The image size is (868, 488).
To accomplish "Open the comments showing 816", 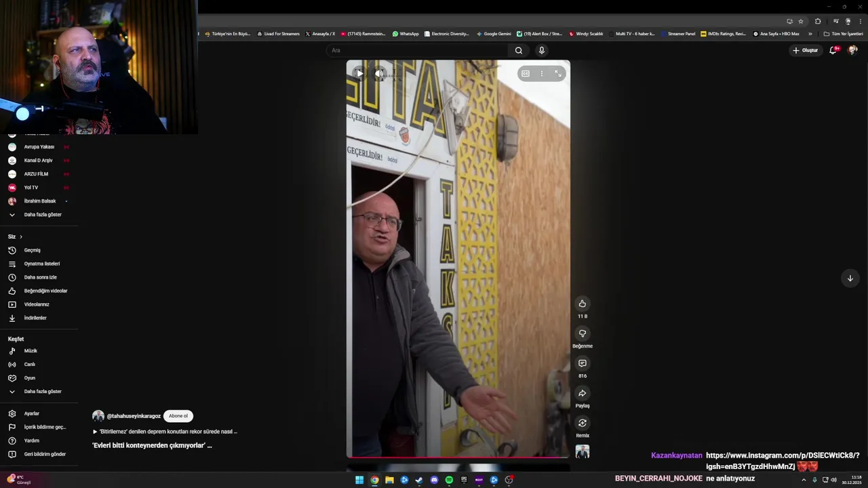I will tap(582, 363).
